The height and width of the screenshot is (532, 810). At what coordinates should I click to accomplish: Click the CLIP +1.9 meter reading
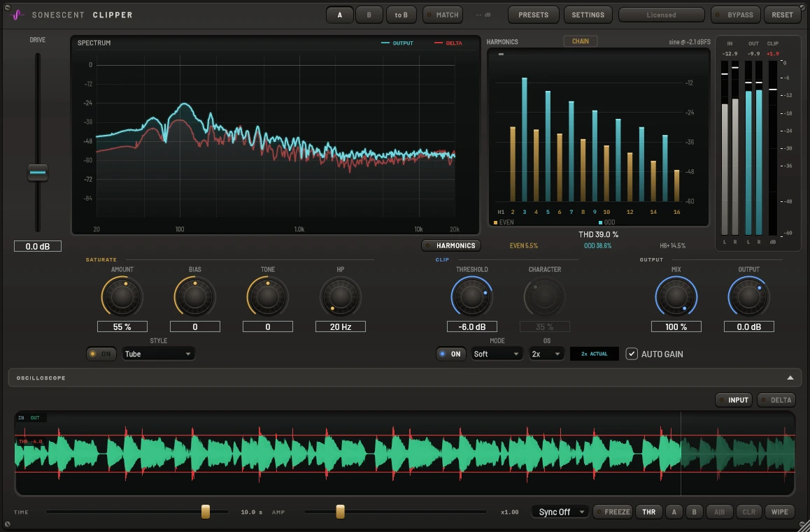tap(773, 54)
